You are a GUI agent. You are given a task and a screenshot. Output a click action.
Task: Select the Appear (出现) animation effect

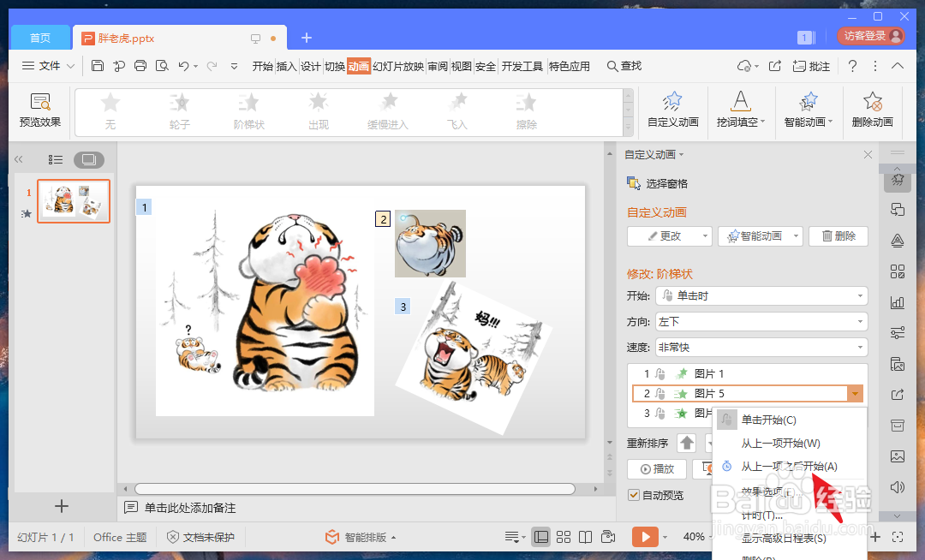[x=319, y=111]
